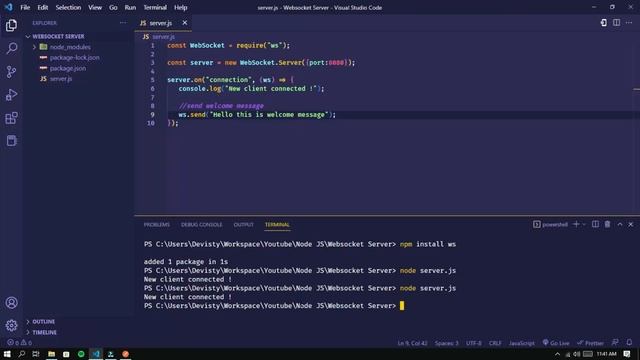This screenshot has height=360, width=640.
Task: Click line 9 ws.send code line
Action: tap(257, 115)
